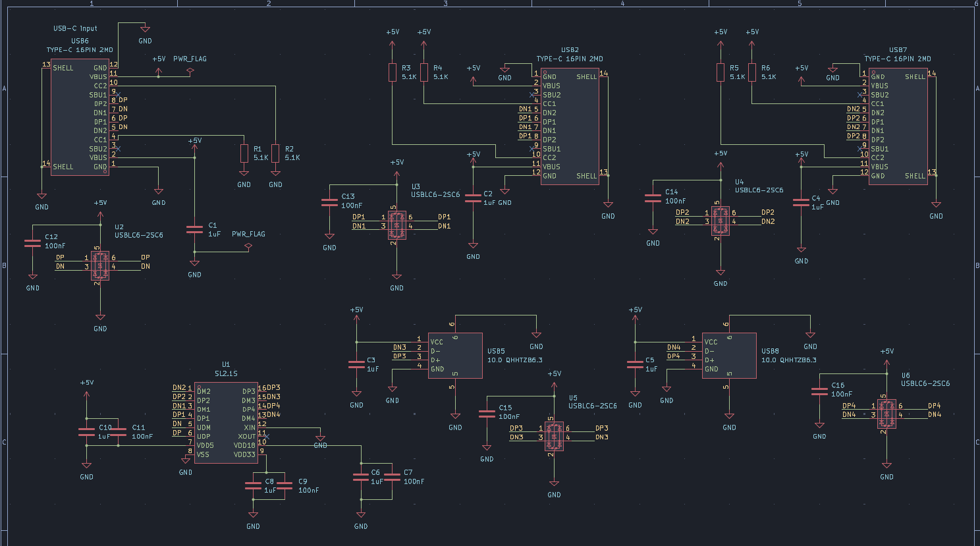Click resistor R4 symbol
The image size is (980, 546).
(x=424, y=72)
